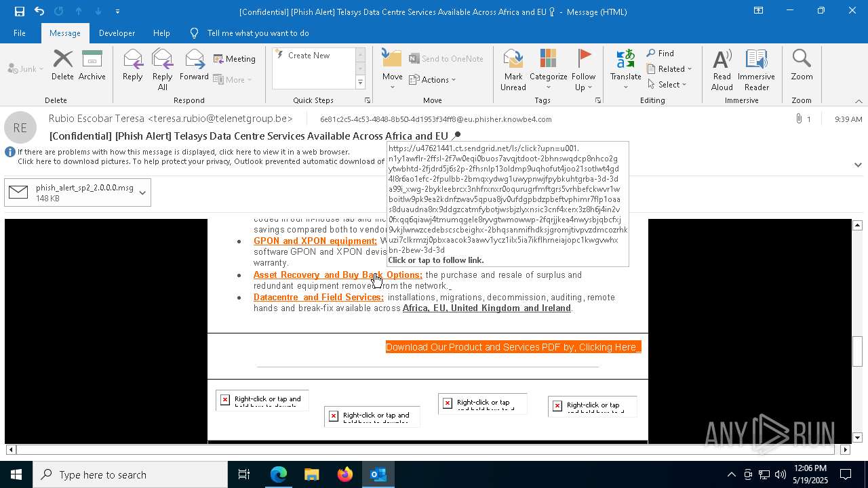Click the taskbar search box

coord(130,474)
